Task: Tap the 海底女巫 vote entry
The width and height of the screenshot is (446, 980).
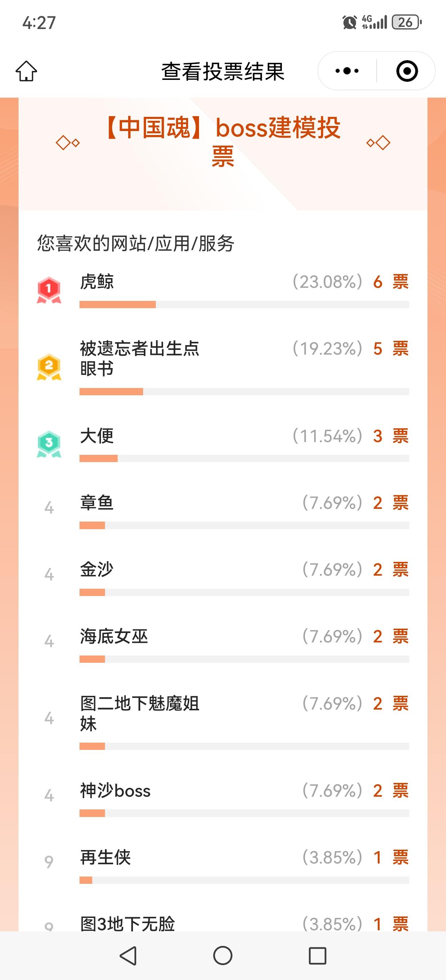Action: [114, 637]
